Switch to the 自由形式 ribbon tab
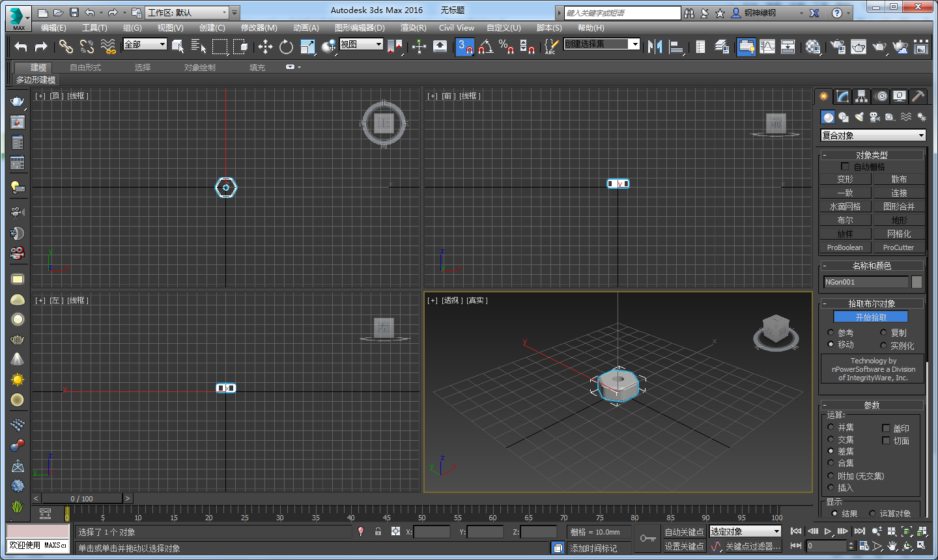This screenshot has width=938, height=560. click(x=85, y=68)
